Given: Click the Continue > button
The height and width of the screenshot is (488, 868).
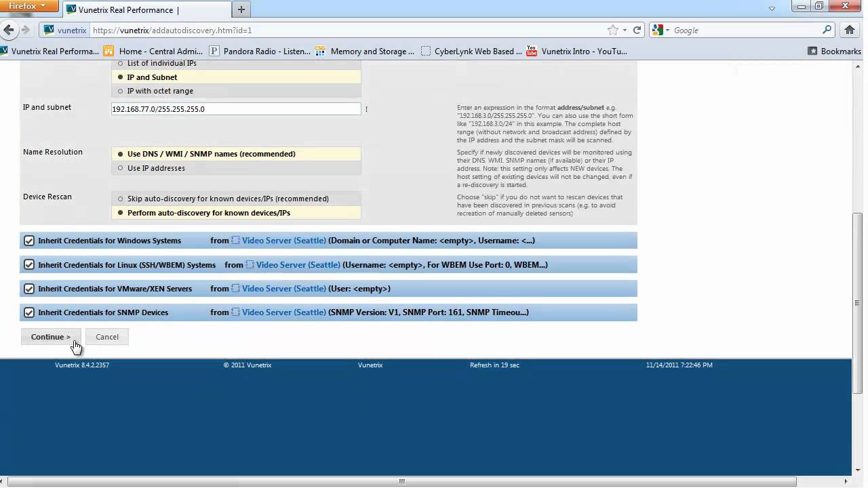Looking at the screenshot, I should point(51,337).
